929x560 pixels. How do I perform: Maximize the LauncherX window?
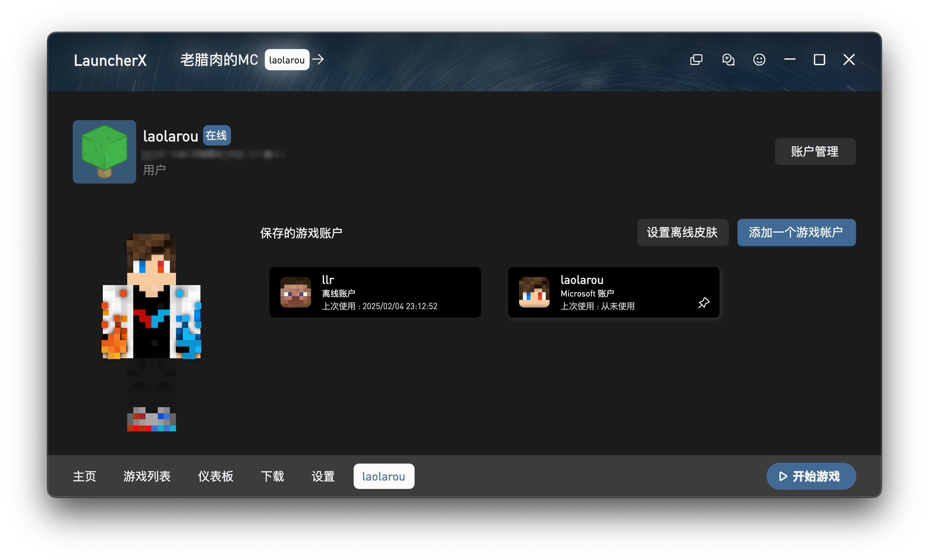819,60
